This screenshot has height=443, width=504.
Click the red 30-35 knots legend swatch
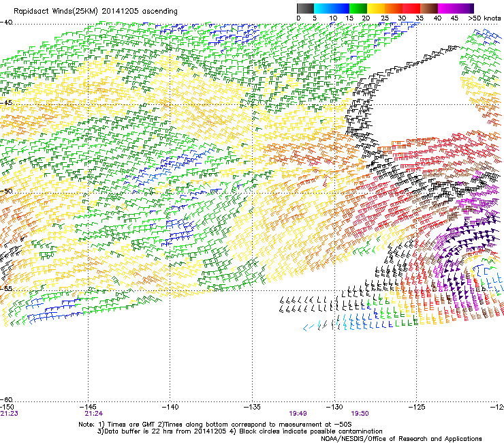[x=411, y=8]
